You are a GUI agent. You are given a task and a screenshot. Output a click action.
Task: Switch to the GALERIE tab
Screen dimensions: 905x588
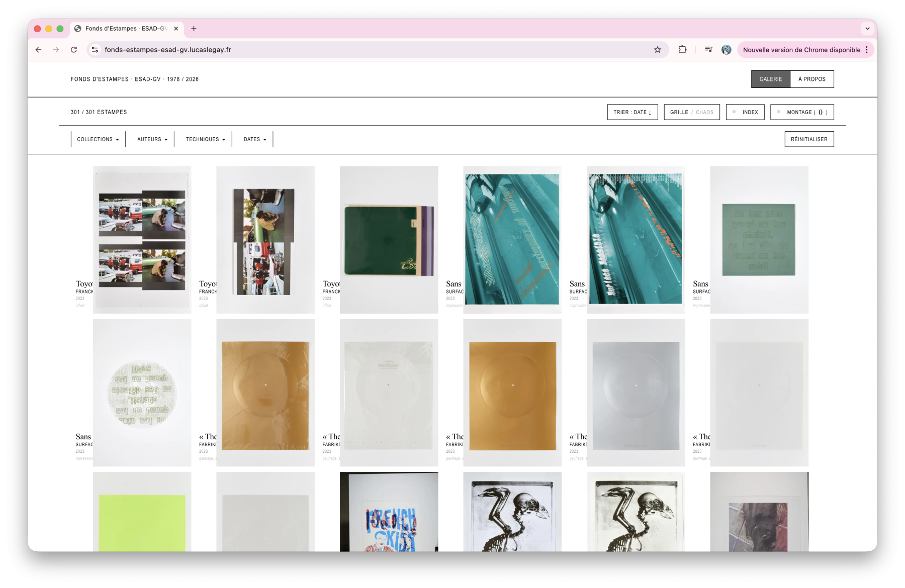tap(771, 79)
